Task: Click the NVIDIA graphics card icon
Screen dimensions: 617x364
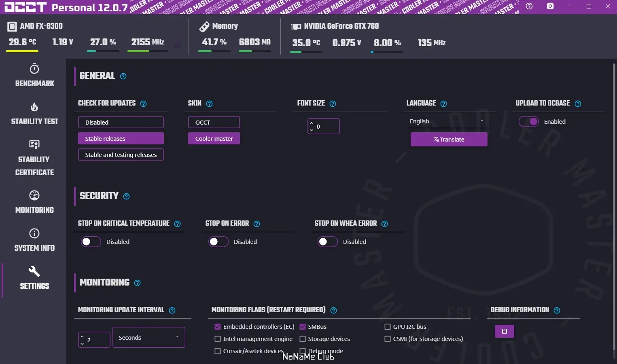Action: (x=296, y=27)
